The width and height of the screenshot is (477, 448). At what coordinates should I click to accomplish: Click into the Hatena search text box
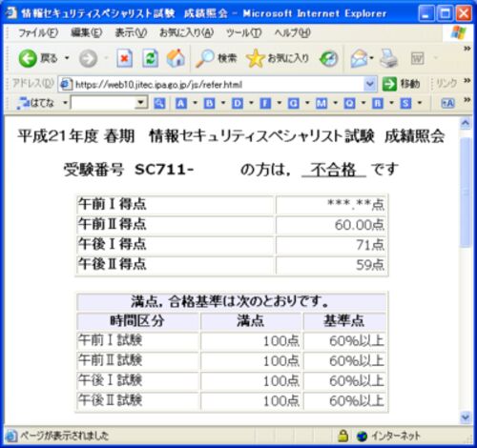coord(103,103)
